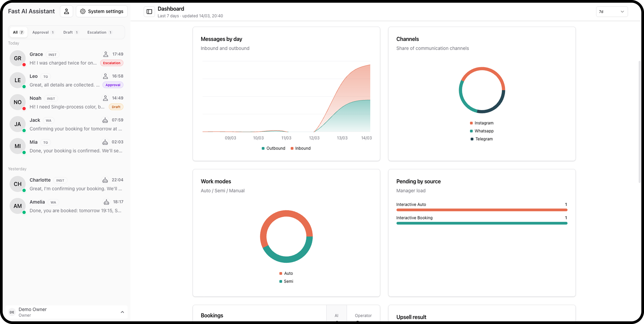Select the Approval filter tab
Screen dimensions: 644x324
[x=43, y=32]
